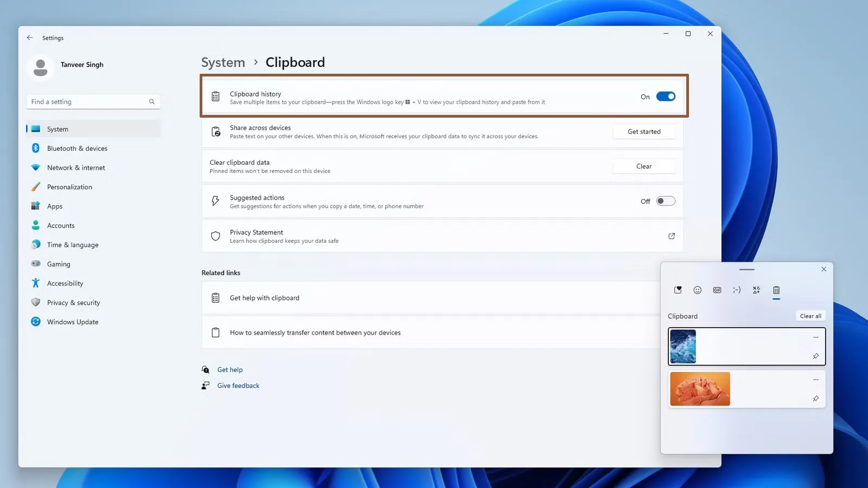Enable the Suggested actions toggle
The height and width of the screenshot is (488, 868).
coord(666,201)
